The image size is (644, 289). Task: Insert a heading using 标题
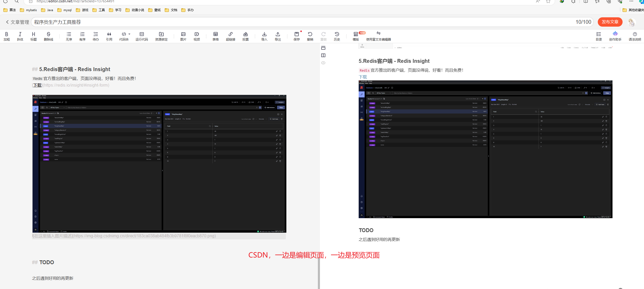34,36
